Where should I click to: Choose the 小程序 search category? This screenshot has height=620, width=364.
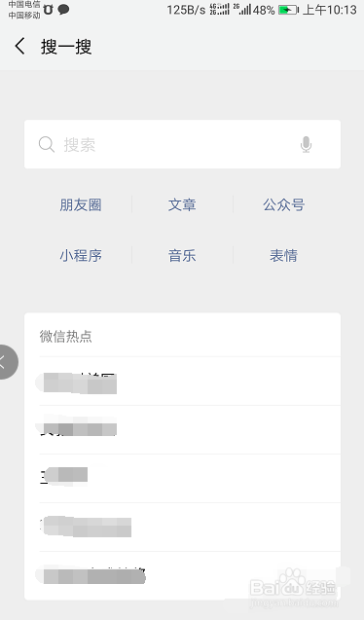point(81,255)
